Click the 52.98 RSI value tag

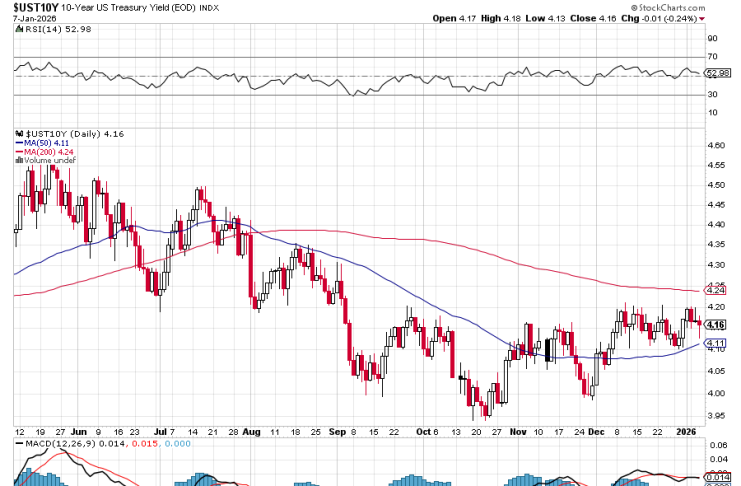point(717,73)
